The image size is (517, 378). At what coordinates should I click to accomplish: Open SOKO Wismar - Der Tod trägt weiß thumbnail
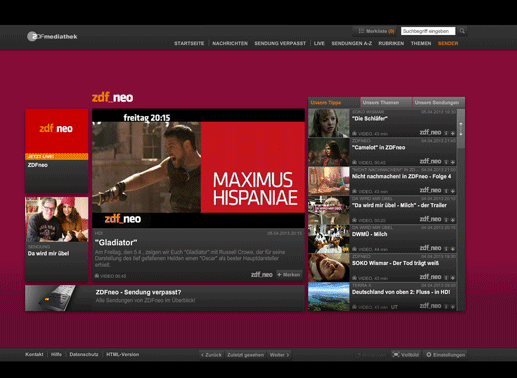[x=329, y=268]
